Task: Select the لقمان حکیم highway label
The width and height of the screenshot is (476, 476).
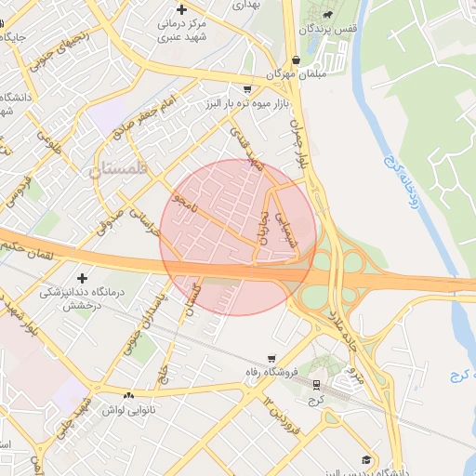Action: [27, 250]
